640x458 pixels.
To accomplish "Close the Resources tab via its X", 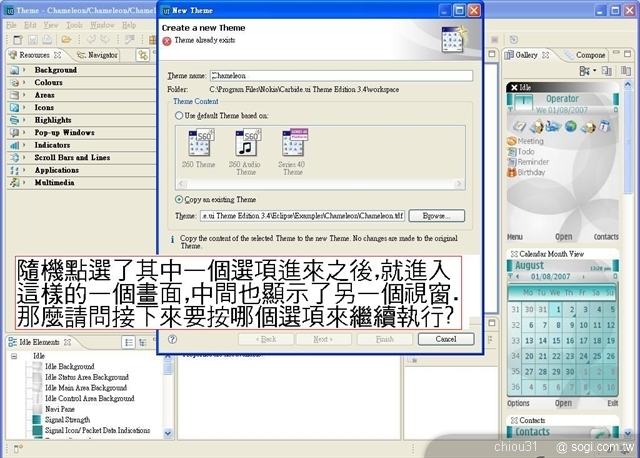I will point(58,55).
